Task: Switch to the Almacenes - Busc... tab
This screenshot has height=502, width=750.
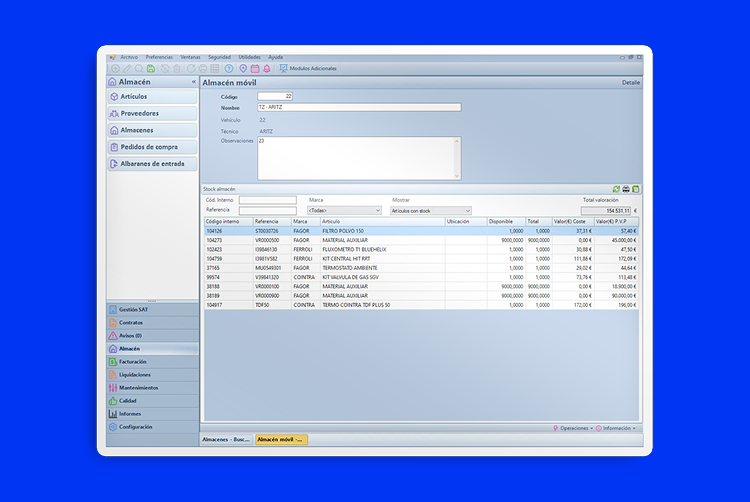Action: 227,439
